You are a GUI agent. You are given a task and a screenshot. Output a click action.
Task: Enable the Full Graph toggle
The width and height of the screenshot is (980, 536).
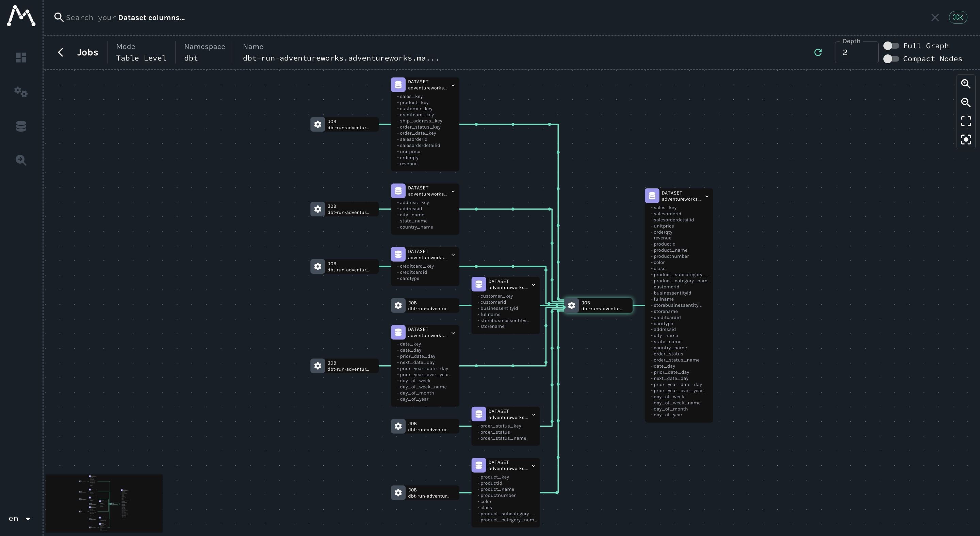coord(891,46)
